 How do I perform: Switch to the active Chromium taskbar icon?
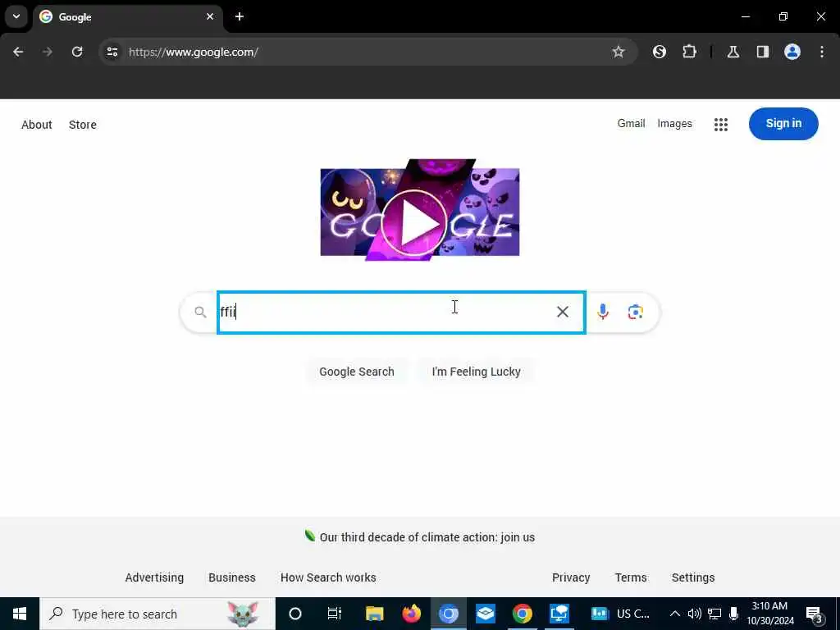click(449, 614)
